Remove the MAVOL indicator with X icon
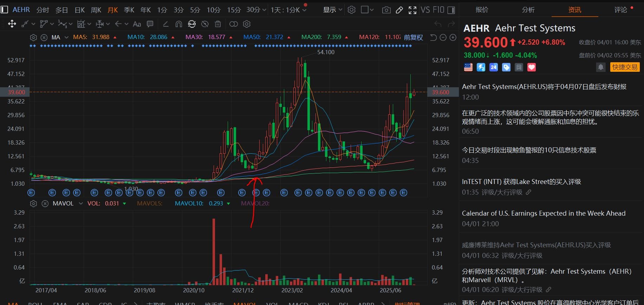This screenshot has width=644, height=305. pos(45,204)
